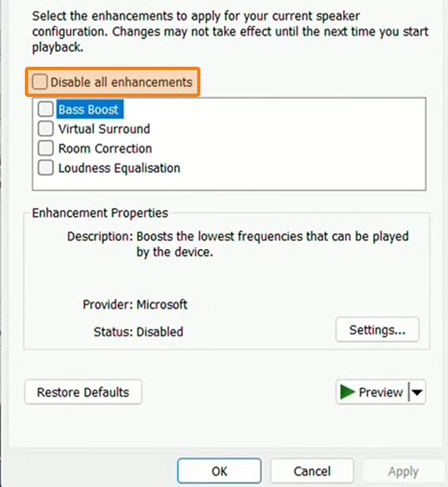448x487 pixels.
Task: Click the Preview button label
Action: tap(381, 393)
